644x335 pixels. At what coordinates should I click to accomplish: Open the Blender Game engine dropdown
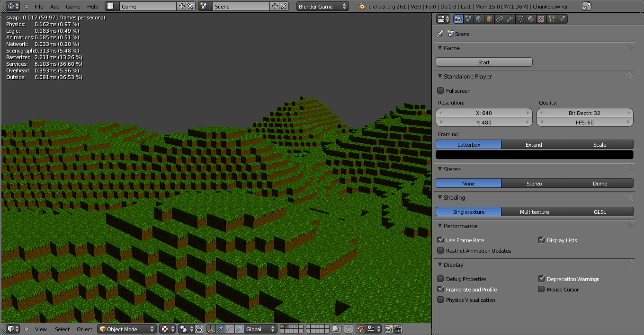click(x=322, y=6)
